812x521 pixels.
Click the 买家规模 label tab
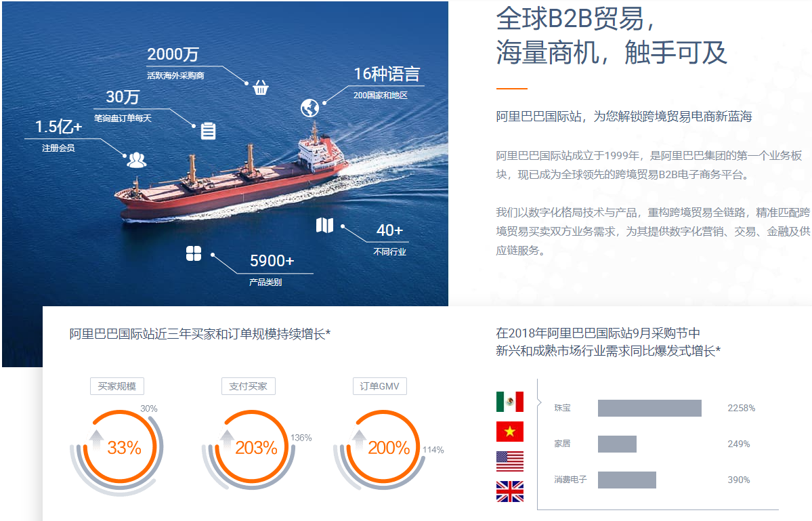click(x=117, y=386)
